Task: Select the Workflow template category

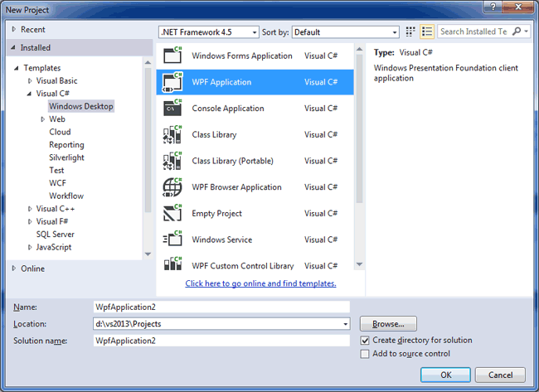Action: point(66,196)
